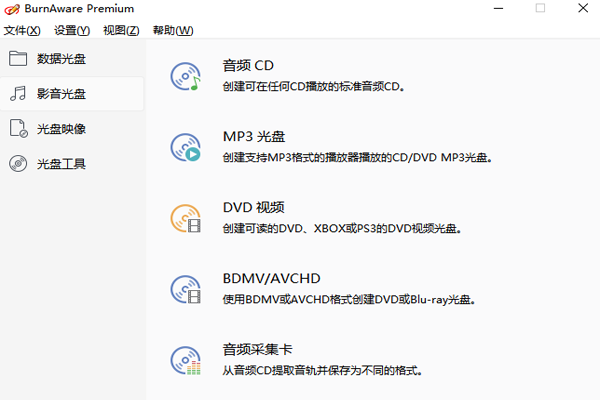
Task: Click the document icon beside 光盘映像
Action: pyautogui.click(x=18, y=129)
